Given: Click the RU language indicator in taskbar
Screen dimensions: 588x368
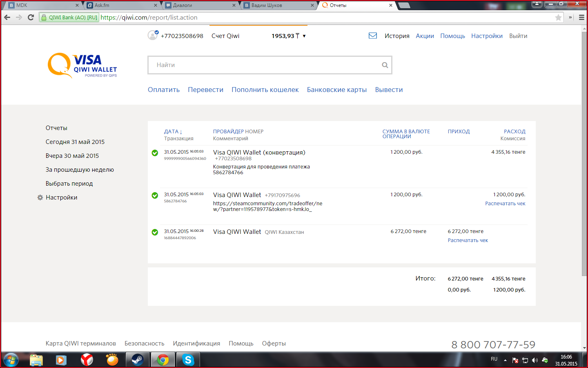Looking at the screenshot, I should coord(494,359).
